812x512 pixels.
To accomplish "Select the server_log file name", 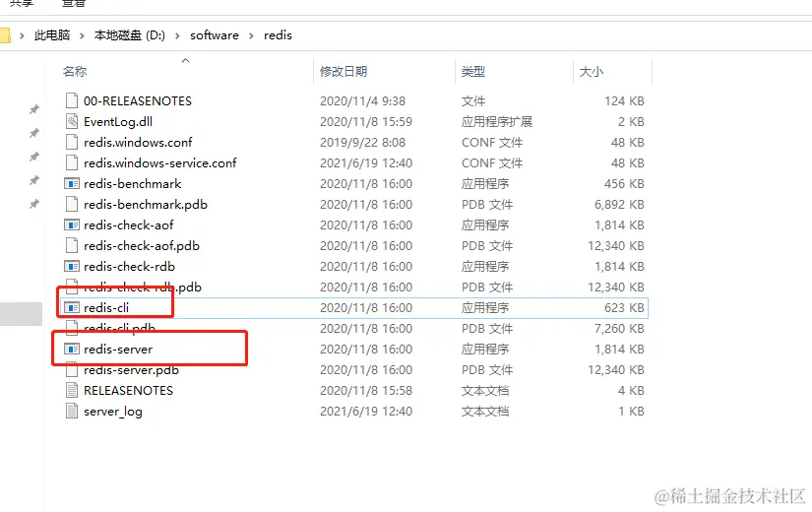I will (113, 412).
